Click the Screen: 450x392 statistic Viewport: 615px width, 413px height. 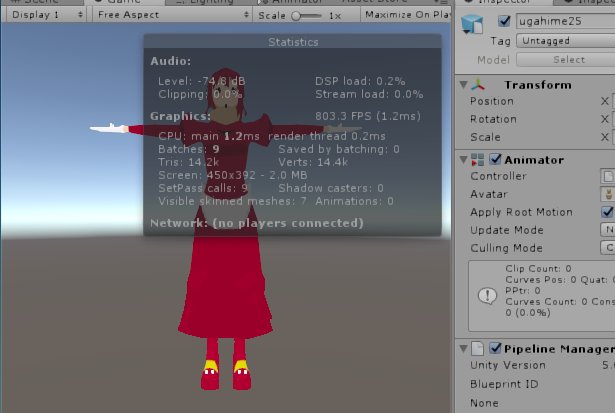(233, 175)
